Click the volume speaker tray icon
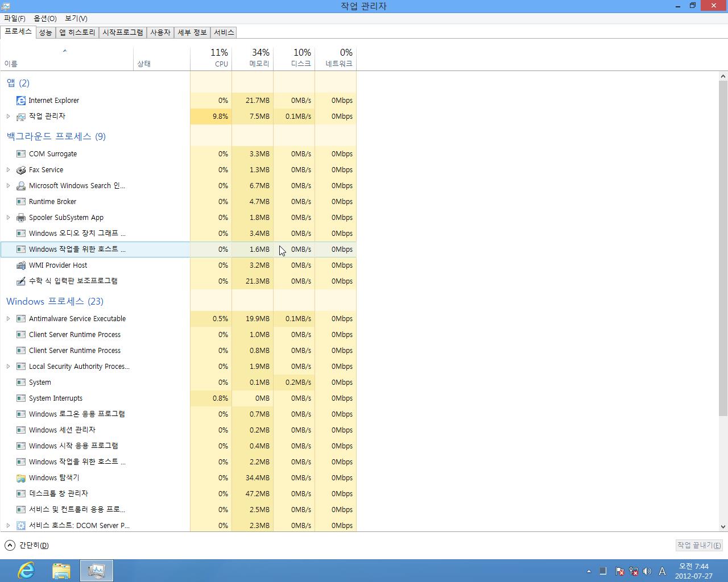This screenshot has height=582, width=728. tap(648, 571)
